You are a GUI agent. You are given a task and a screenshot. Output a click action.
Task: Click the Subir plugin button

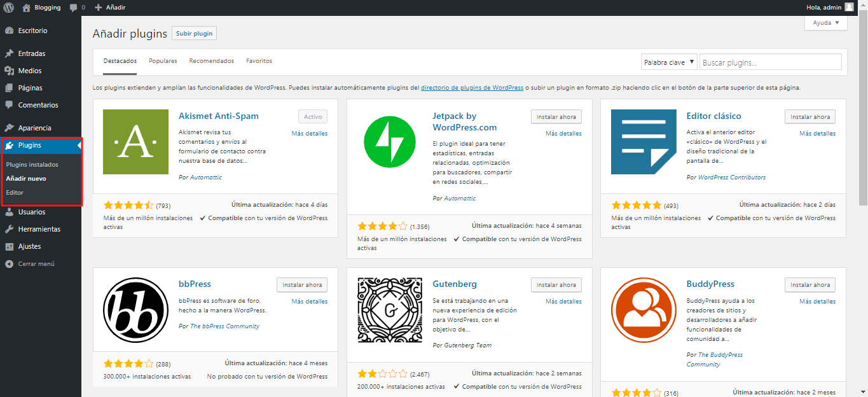[x=194, y=33]
